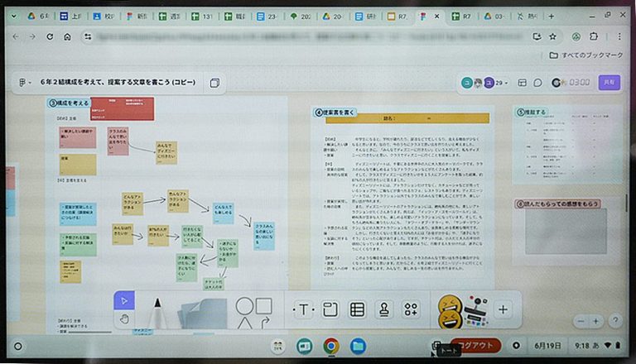
Task: Switch to the Hand tool
Action: [124, 318]
